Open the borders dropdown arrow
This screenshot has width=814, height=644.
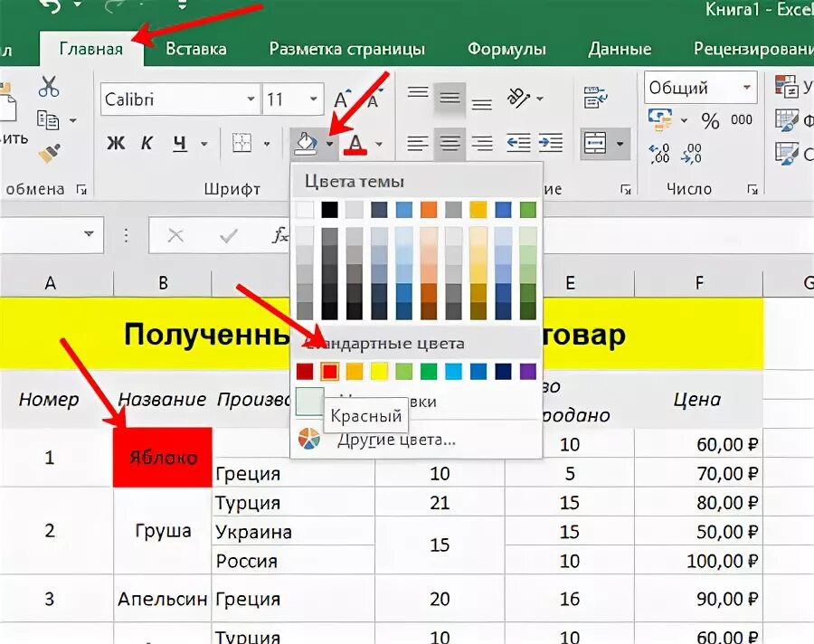[267, 143]
